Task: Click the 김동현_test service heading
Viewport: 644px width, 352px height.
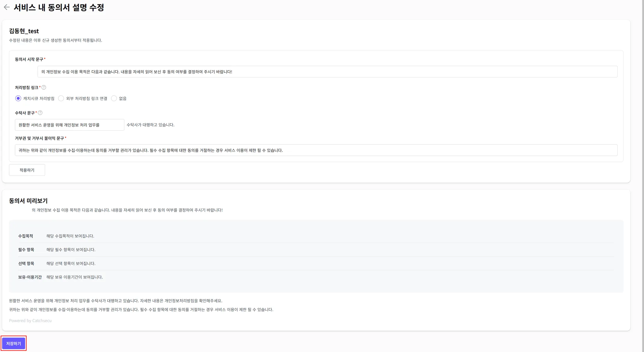Action: pos(24,31)
